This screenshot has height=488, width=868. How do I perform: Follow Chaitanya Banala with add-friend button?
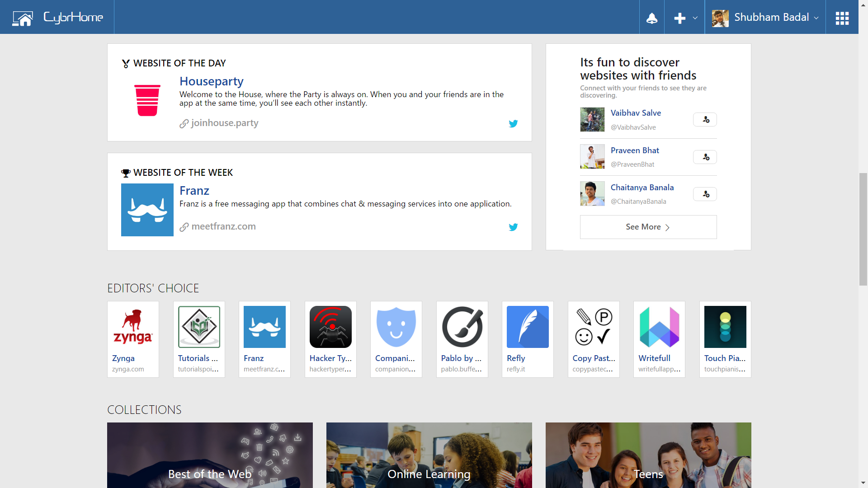point(705,194)
